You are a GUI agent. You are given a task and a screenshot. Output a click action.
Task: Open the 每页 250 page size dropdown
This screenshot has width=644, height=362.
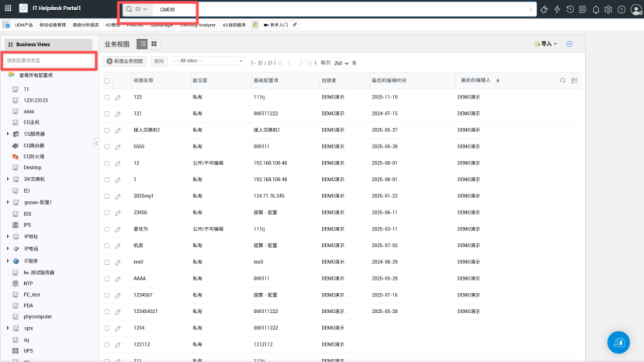[341, 62]
